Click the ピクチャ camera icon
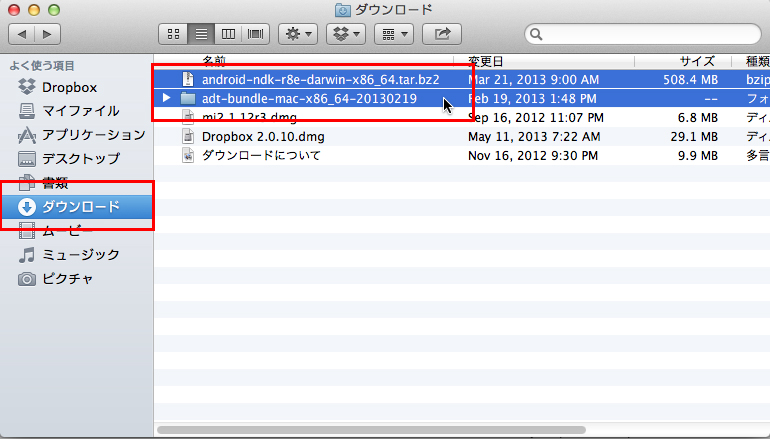Screen dimensions: 770x439 [x=27, y=279]
